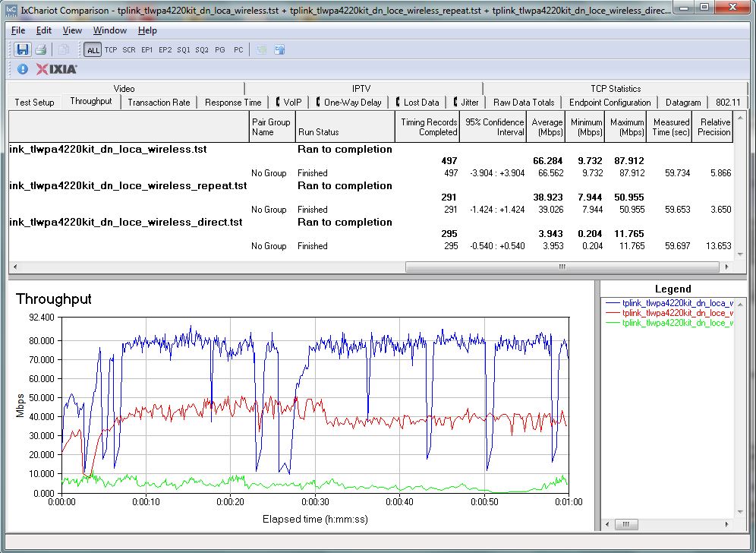This screenshot has width=756, height=553.
Task: Click the red legend entry
Action: pyautogui.click(x=669, y=313)
